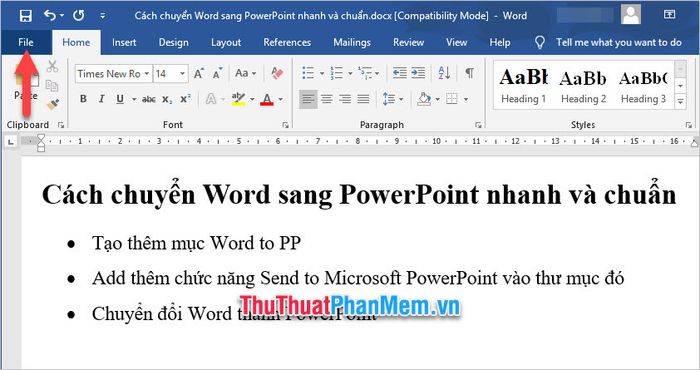
Task: Click Tell me what you want to do
Action: tap(618, 42)
